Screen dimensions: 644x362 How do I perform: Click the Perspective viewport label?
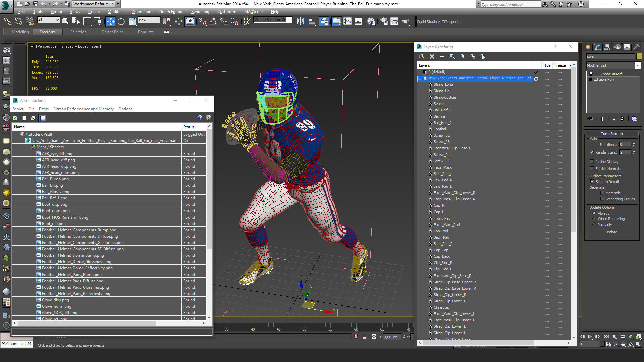47,46
